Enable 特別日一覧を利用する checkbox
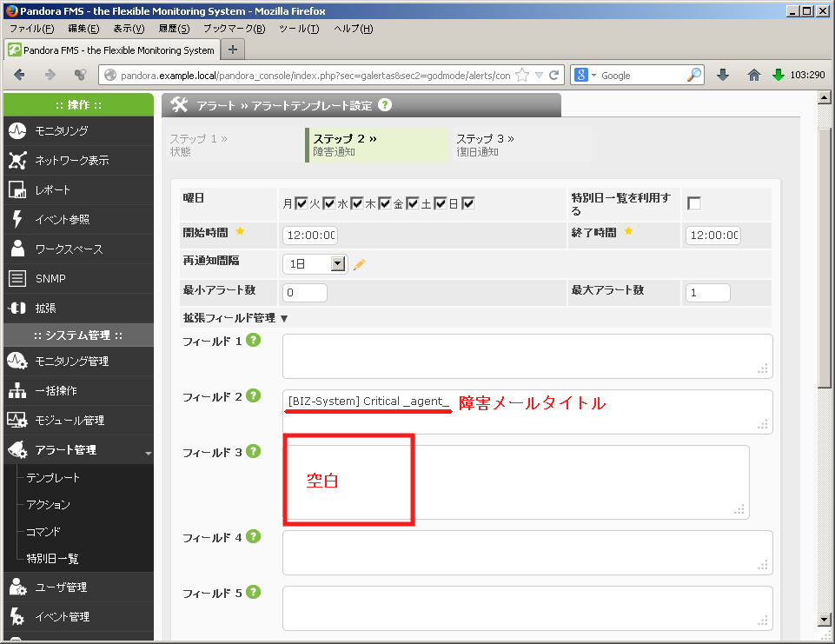Viewport: 835px width, 644px height. [x=694, y=203]
